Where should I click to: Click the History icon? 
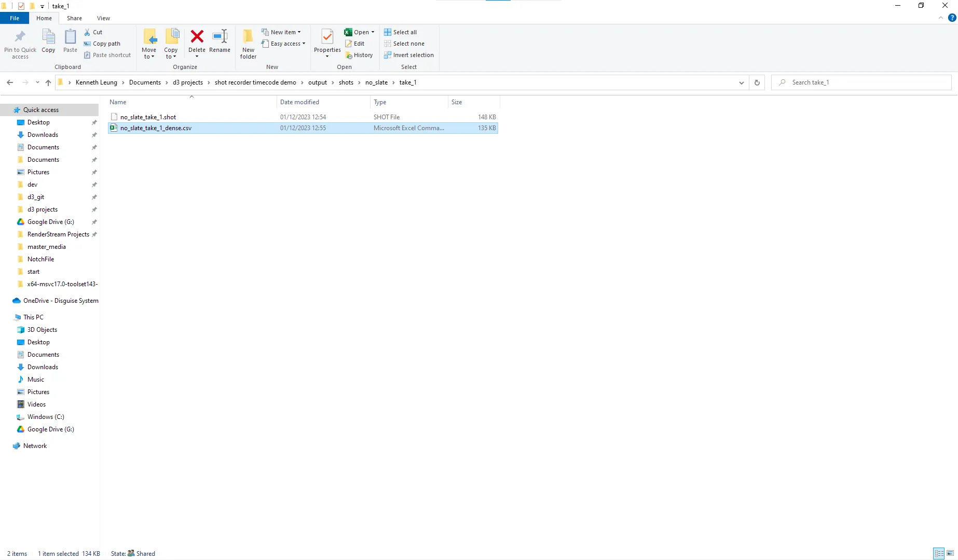tap(359, 55)
